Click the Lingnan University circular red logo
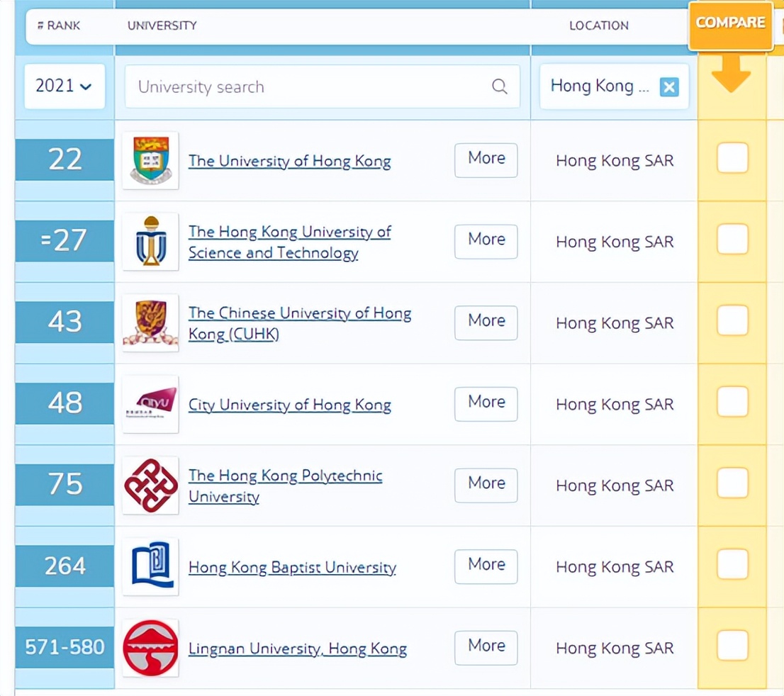Viewport: 784px width, 696px height. pyautogui.click(x=150, y=648)
